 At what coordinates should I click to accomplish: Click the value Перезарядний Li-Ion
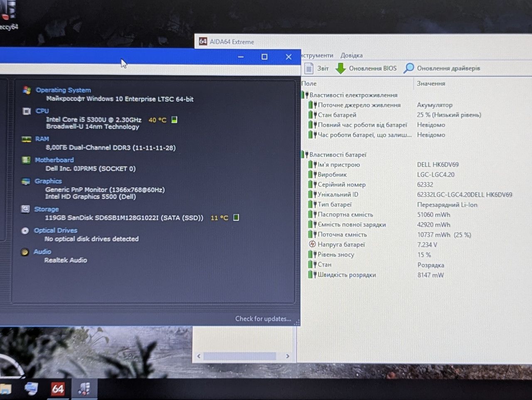tap(447, 204)
